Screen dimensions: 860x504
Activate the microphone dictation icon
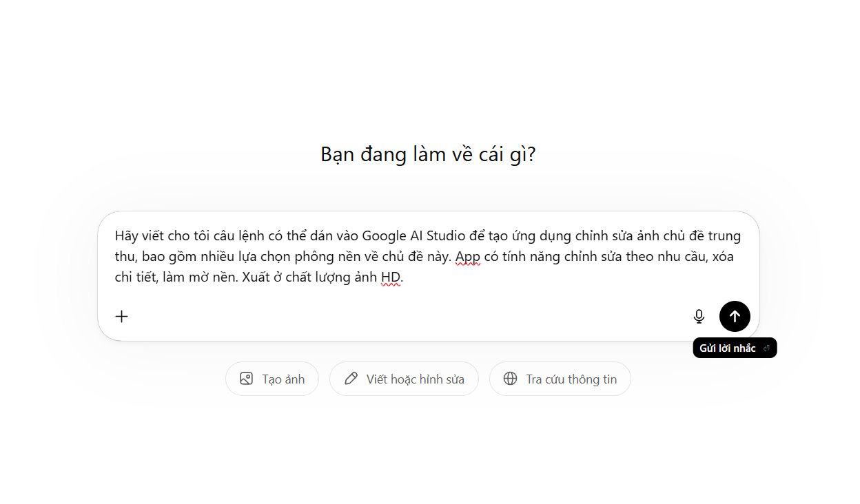point(699,317)
